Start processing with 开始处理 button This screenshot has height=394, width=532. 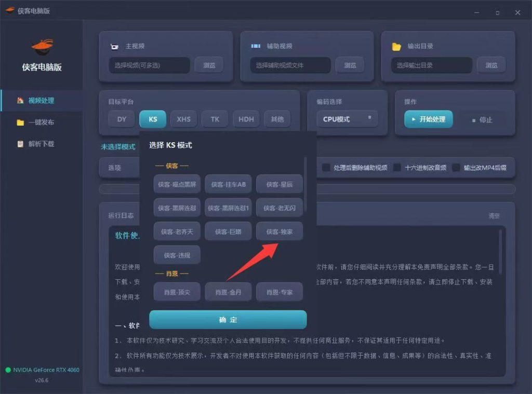tap(429, 119)
